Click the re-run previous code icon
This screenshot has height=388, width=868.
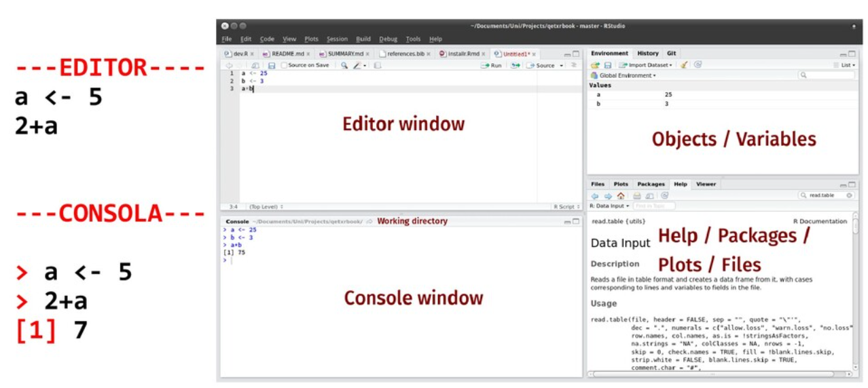point(516,66)
